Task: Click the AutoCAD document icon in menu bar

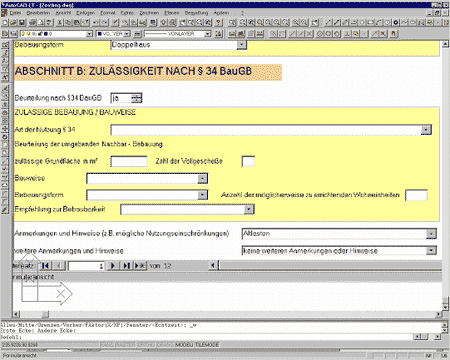Action: point(4,13)
